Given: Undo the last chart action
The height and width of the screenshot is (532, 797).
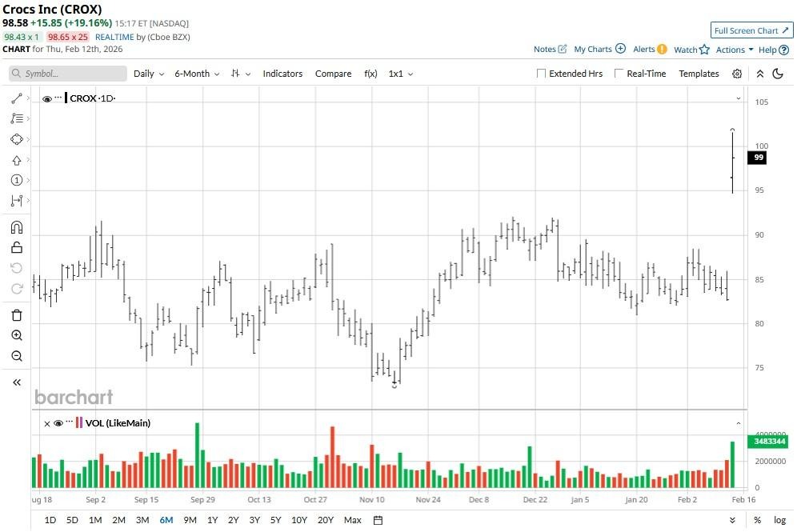Looking at the screenshot, I should pos(17,268).
